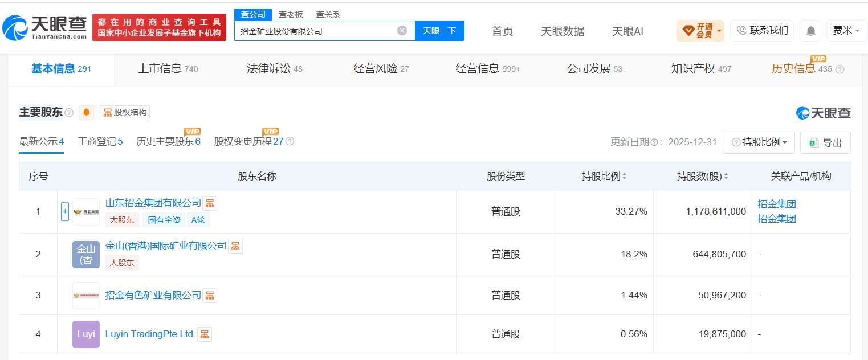Sort by 持股比例 column header
The image size is (868, 360).
604,177
